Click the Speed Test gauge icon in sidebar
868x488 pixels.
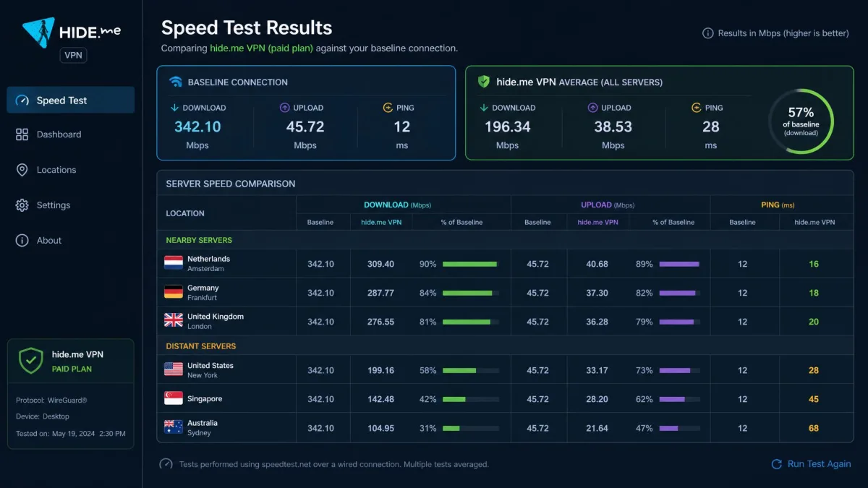pyautogui.click(x=22, y=100)
